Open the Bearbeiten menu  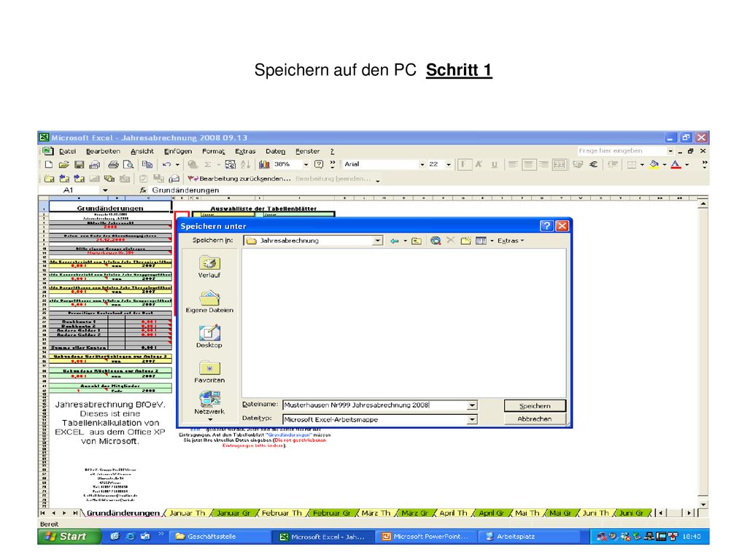[103, 151]
